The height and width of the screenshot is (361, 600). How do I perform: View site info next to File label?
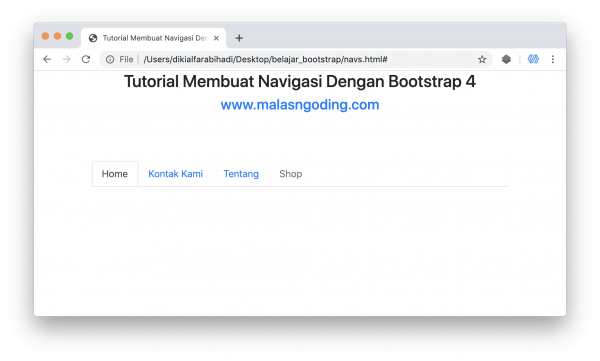[110, 59]
